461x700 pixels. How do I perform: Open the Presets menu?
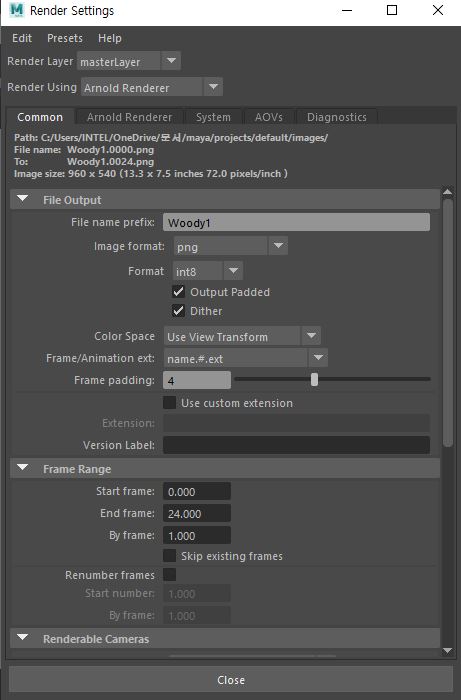tap(65, 38)
